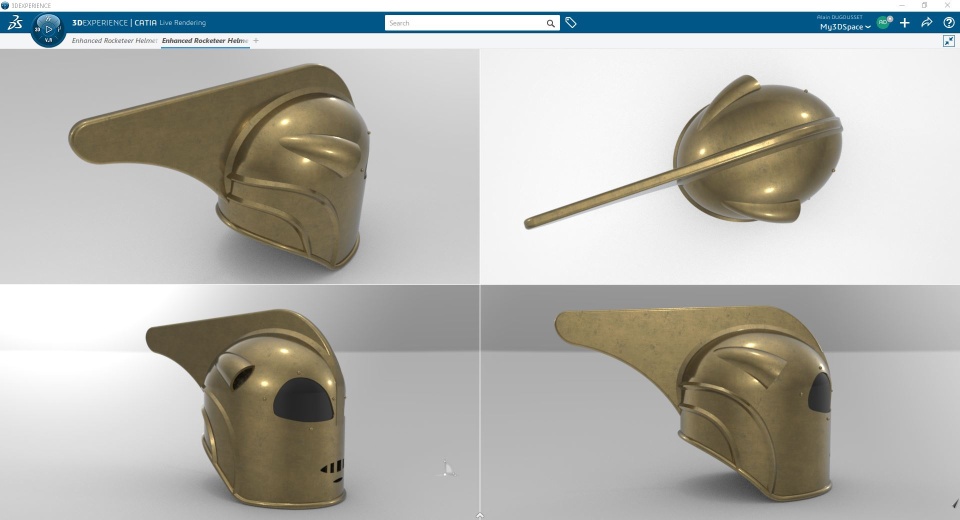This screenshot has width=960, height=520.
Task: Expand the bottom action bar chevron
Action: pyautogui.click(x=480, y=516)
